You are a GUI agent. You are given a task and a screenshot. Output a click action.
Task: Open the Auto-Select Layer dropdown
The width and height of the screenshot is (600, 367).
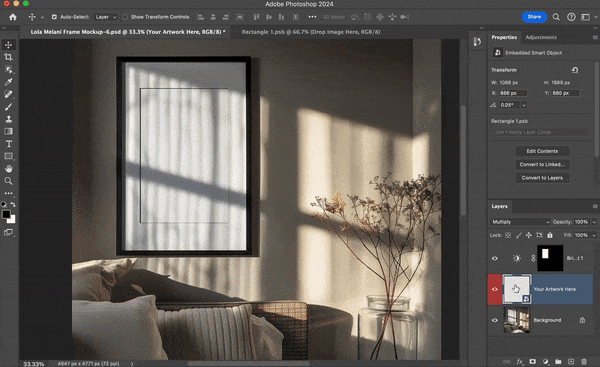pyautogui.click(x=106, y=17)
